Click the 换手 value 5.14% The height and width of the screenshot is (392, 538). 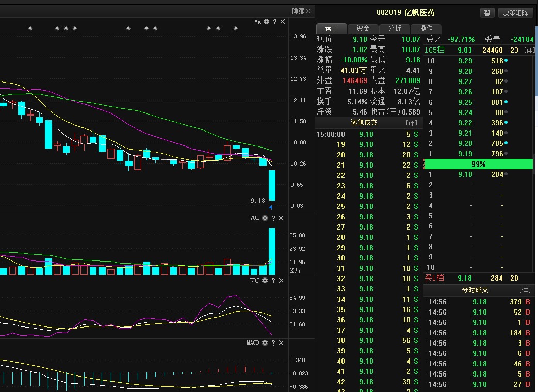pyautogui.click(x=357, y=102)
